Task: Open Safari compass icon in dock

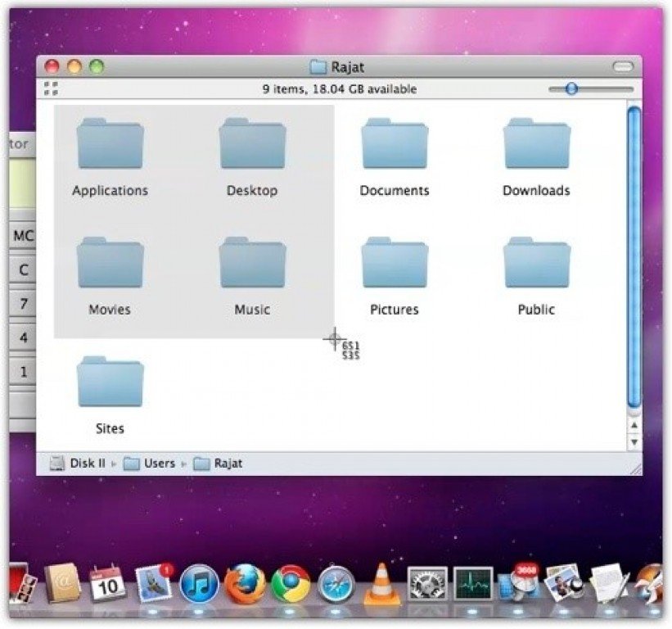Action: (336, 584)
